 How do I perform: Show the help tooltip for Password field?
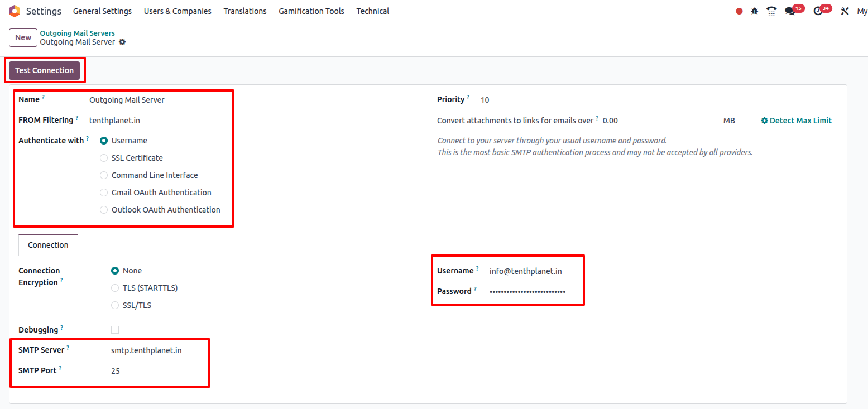[x=476, y=289]
